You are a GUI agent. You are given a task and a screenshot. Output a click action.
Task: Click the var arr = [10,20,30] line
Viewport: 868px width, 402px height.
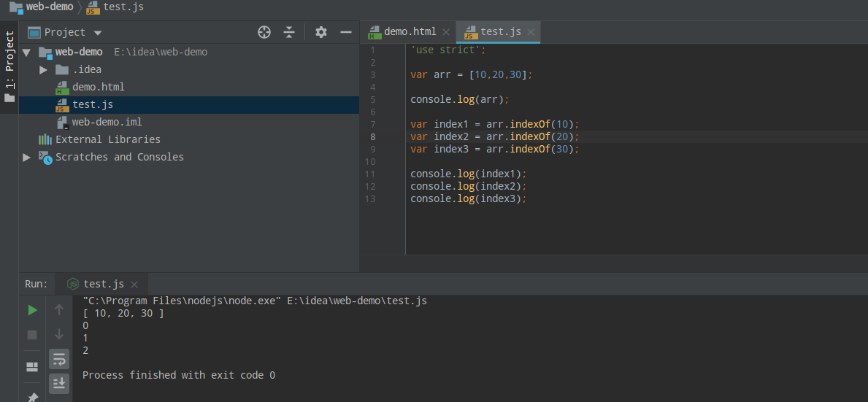coord(471,74)
